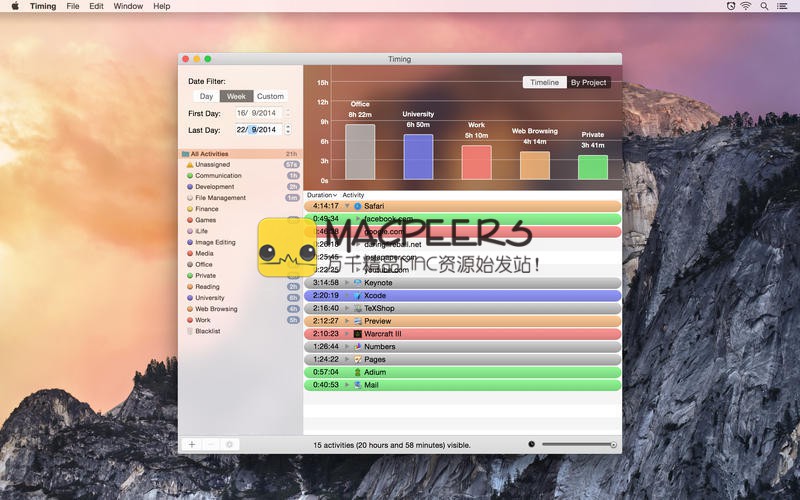Screen dimensions: 800x500
Task: Click the Pages app icon
Action: tap(358, 359)
